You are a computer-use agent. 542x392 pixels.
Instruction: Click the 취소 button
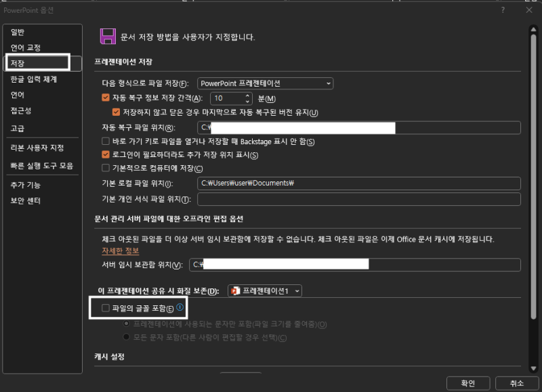[517, 383]
